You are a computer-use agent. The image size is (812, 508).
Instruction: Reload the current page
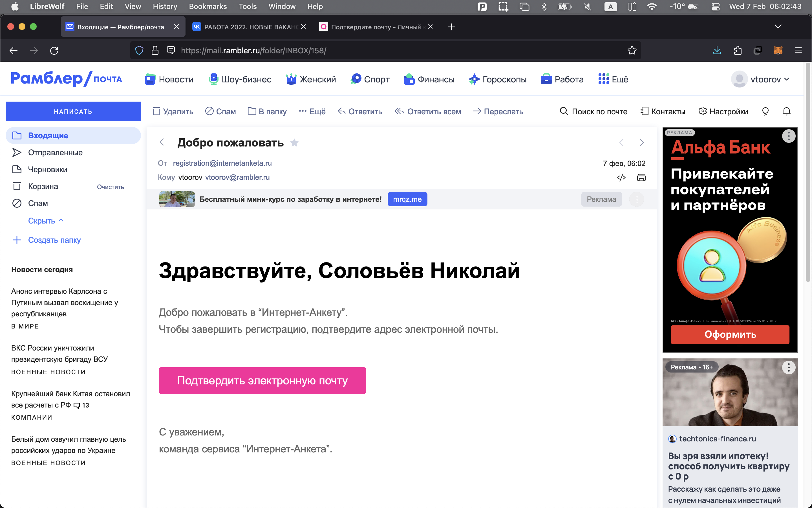[x=54, y=51]
